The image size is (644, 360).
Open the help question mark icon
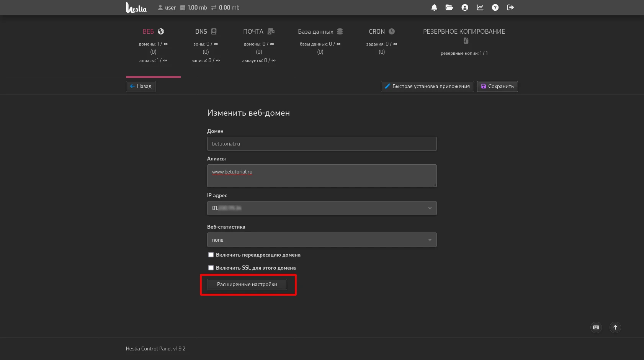click(x=495, y=8)
